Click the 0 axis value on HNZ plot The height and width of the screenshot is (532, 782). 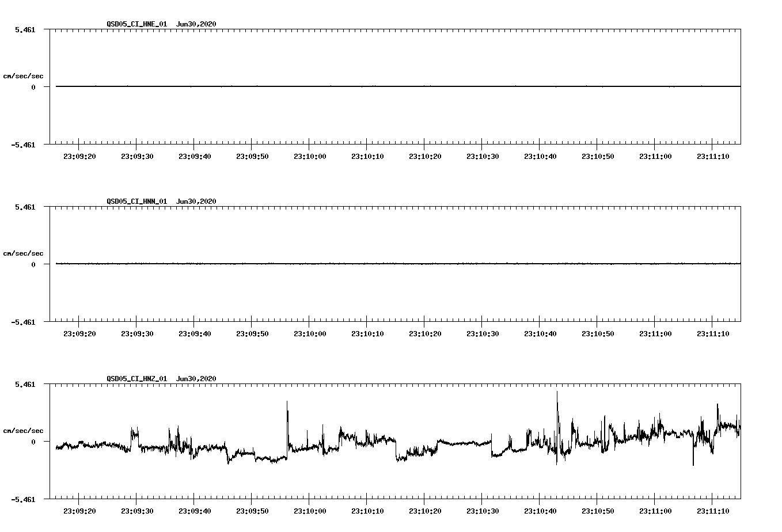click(33, 442)
